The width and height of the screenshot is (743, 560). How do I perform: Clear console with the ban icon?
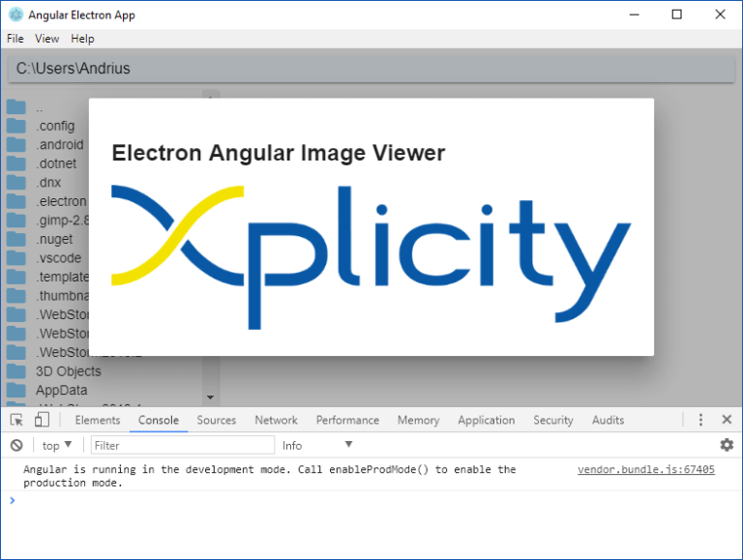click(16, 445)
